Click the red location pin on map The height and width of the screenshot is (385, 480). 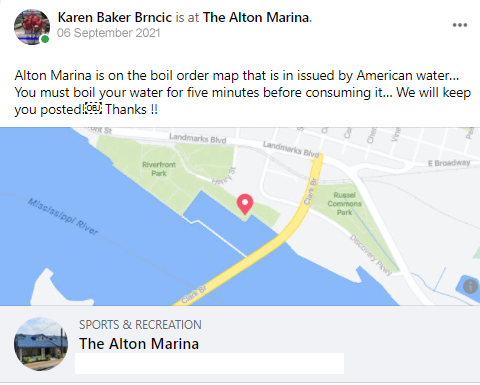pos(245,204)
